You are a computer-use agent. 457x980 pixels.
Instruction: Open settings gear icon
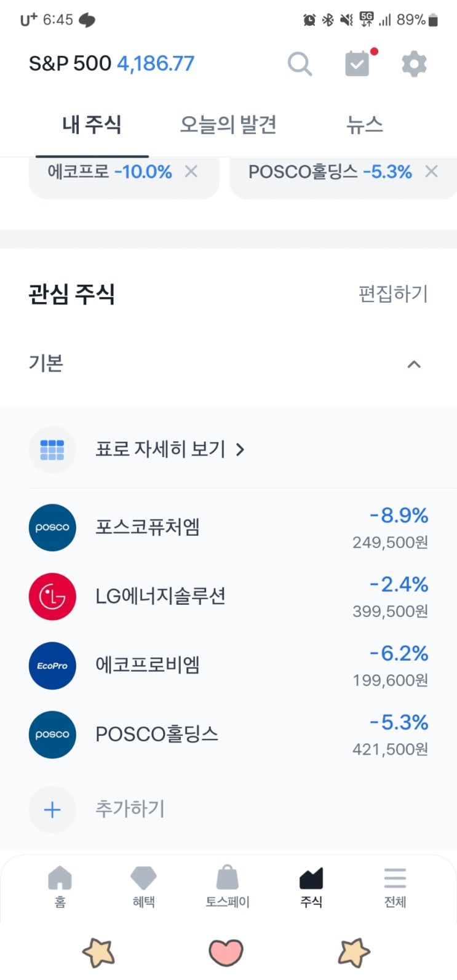tap(414, 63)
